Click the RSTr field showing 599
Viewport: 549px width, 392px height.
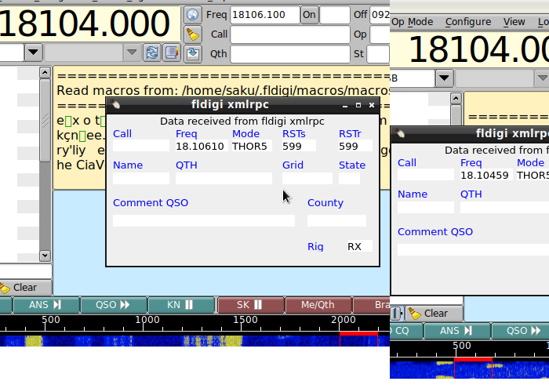pos(355,146)
